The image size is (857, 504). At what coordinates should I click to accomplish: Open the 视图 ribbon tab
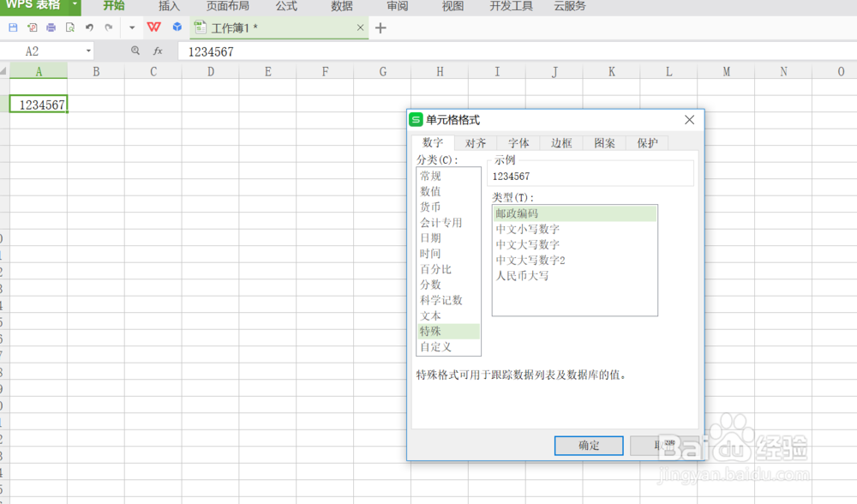tap(452, 6)
